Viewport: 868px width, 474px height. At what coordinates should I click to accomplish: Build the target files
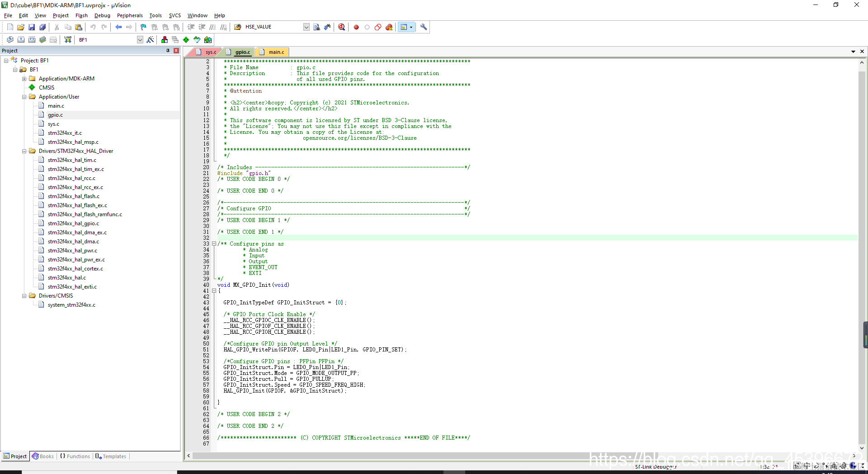(21, 40)
